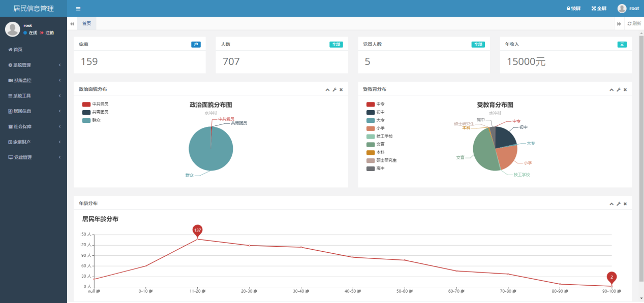This screenshot has height=303, width=644.
Task: Enter fullscreen mode via 全屏
Action: (x=599, y=9)
